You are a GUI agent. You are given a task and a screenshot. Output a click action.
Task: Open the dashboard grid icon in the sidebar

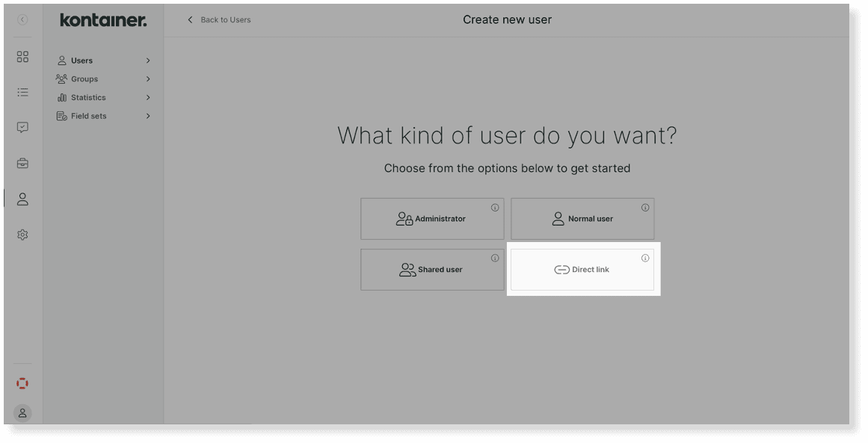point(22,56)
